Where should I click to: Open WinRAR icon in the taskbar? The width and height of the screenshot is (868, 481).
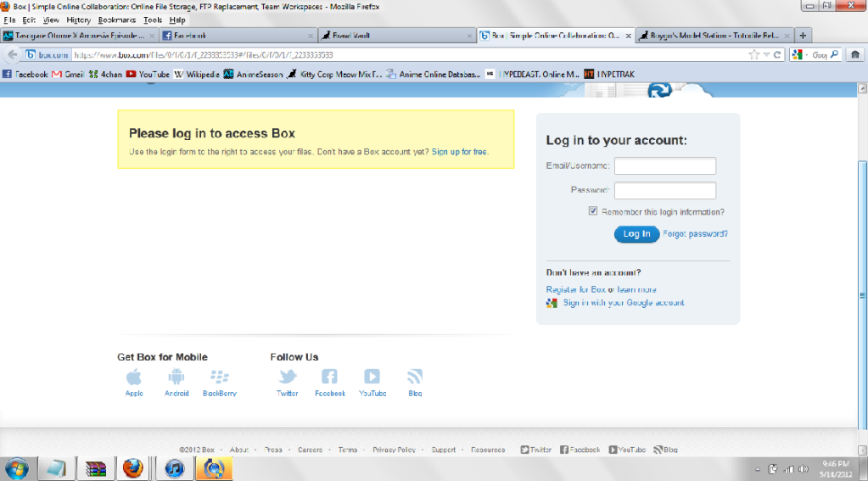click(x=95, y=469)
